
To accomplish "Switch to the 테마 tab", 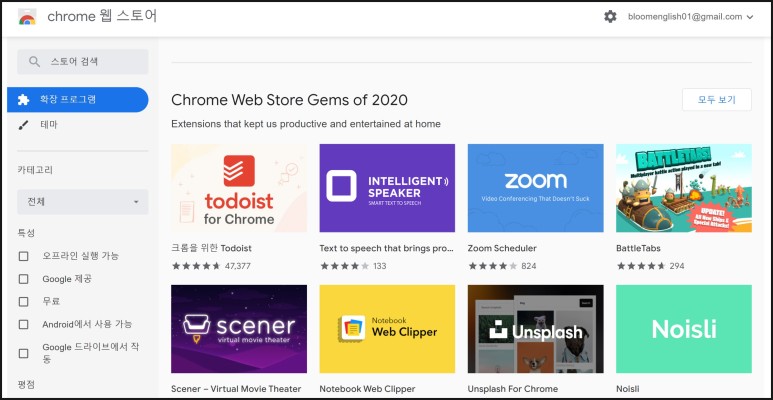I will [48, 125].
